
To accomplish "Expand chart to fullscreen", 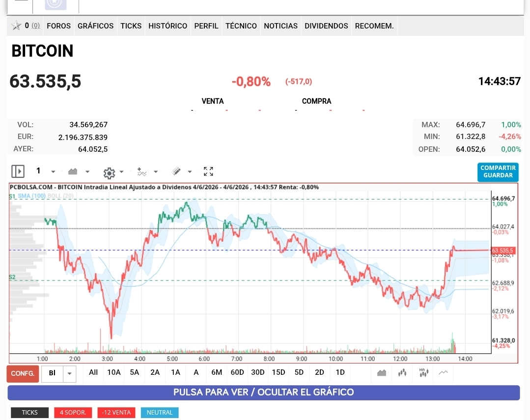I will (x=209, y=171).
